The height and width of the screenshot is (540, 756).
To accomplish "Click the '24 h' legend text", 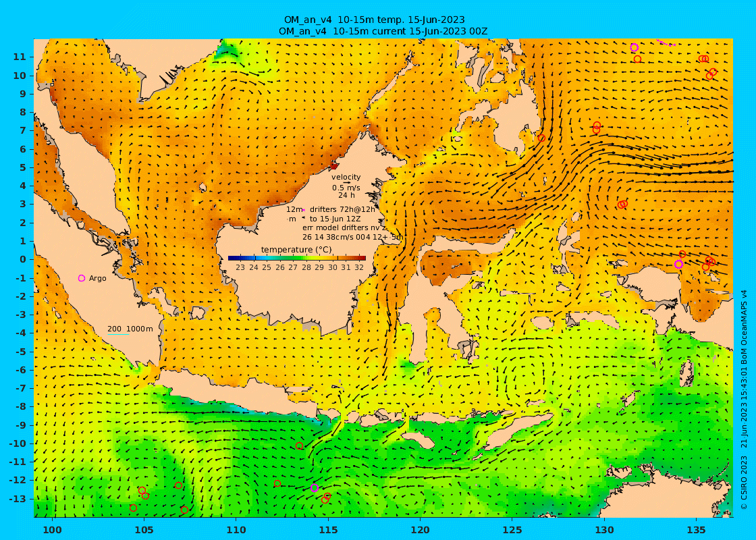I will pos(346,195).
